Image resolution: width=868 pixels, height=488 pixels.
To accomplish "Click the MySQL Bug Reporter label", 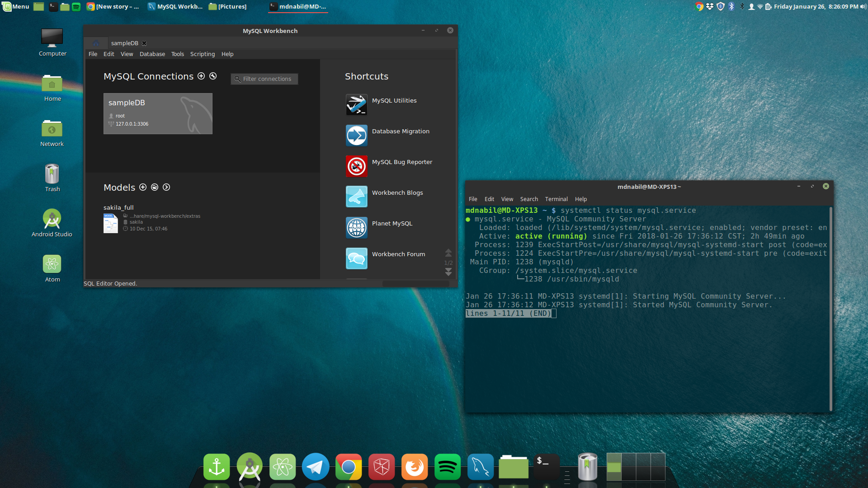I will pyautogui.click(x=402, y=162).
